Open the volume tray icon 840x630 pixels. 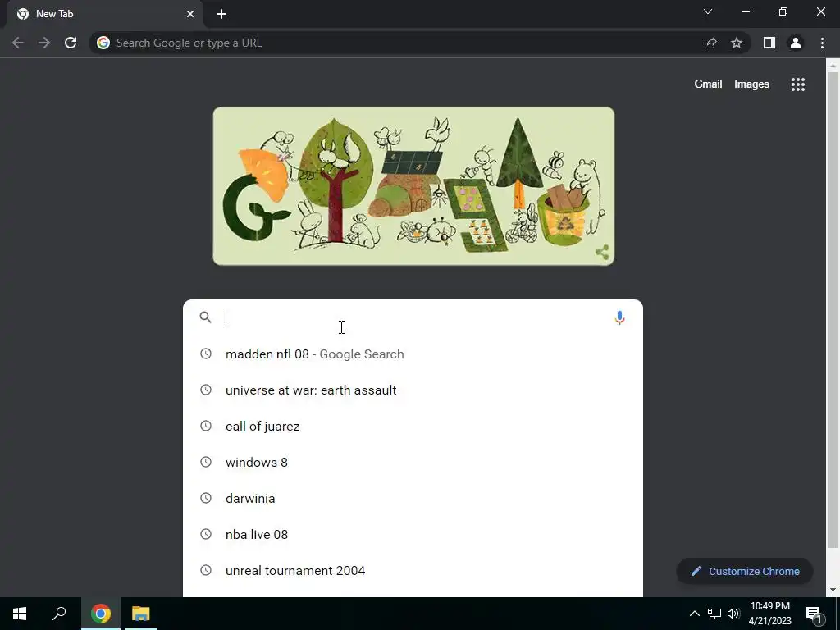pyautogui.click(x=733, y=614)
